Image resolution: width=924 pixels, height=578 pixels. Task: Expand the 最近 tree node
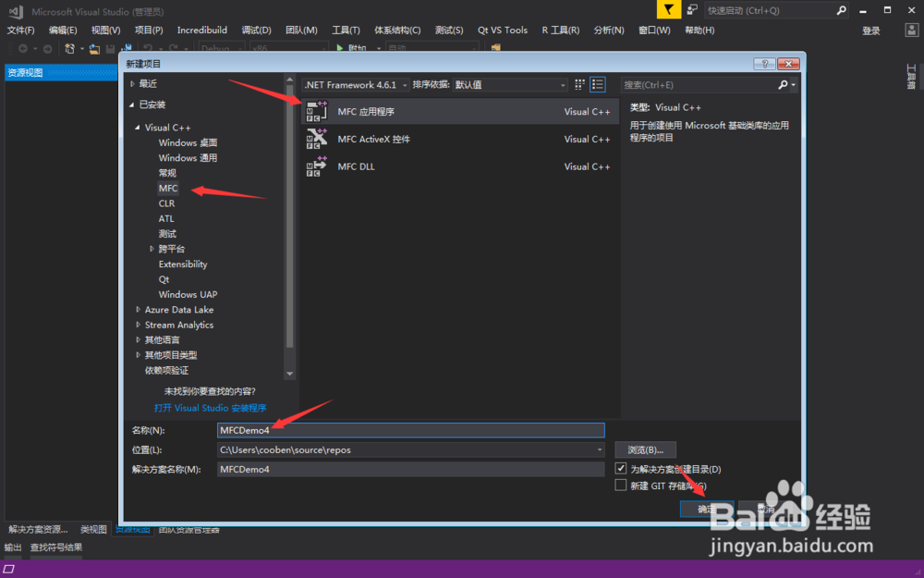(x=132, y=84)
